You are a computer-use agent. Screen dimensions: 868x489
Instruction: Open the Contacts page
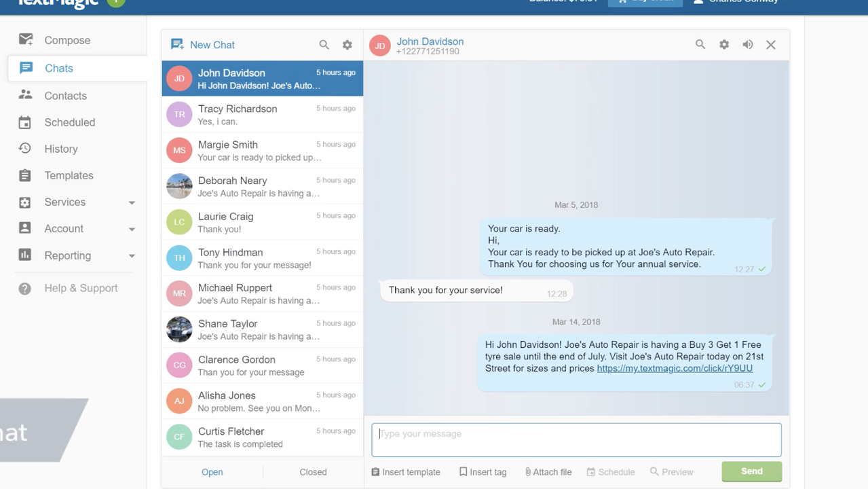(65, 95)
